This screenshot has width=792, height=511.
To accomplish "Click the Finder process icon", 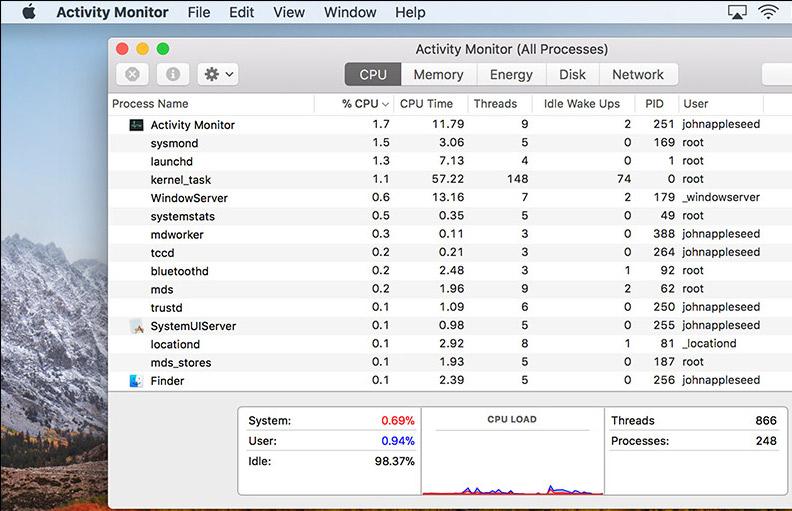I will 136,381.
